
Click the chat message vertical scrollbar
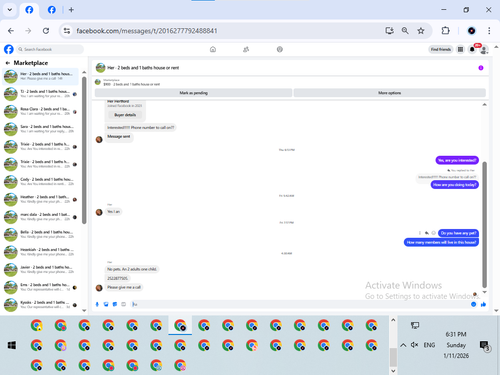pos(484,225)
